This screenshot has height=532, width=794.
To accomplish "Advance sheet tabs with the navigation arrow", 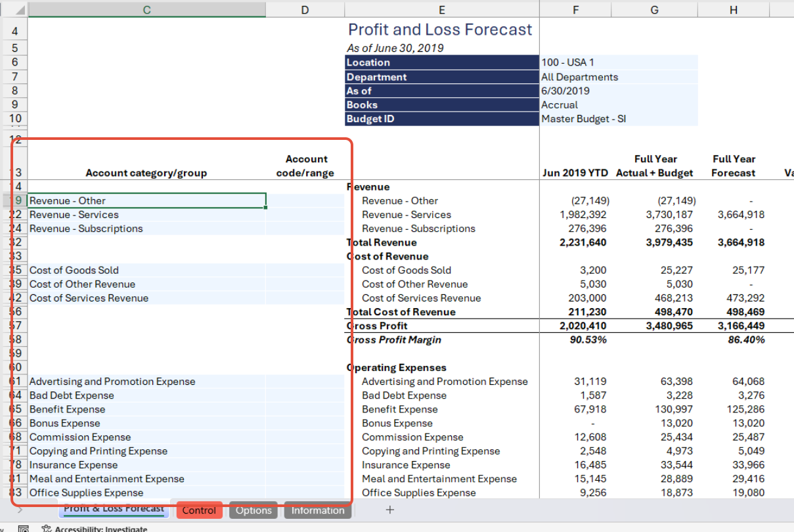I will (20, 510).
